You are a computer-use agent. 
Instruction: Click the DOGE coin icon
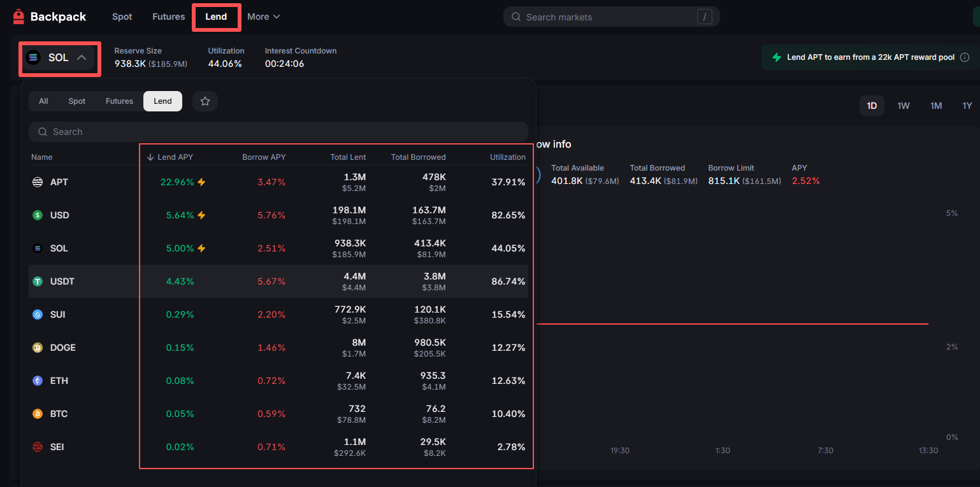(38, 348)
